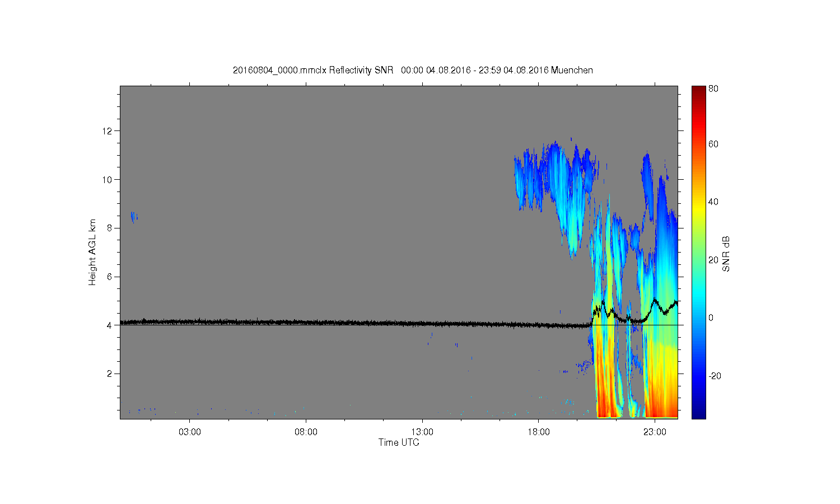Click the dark blue bottom of the colorbar
The image size is (840, 504).
698,414
